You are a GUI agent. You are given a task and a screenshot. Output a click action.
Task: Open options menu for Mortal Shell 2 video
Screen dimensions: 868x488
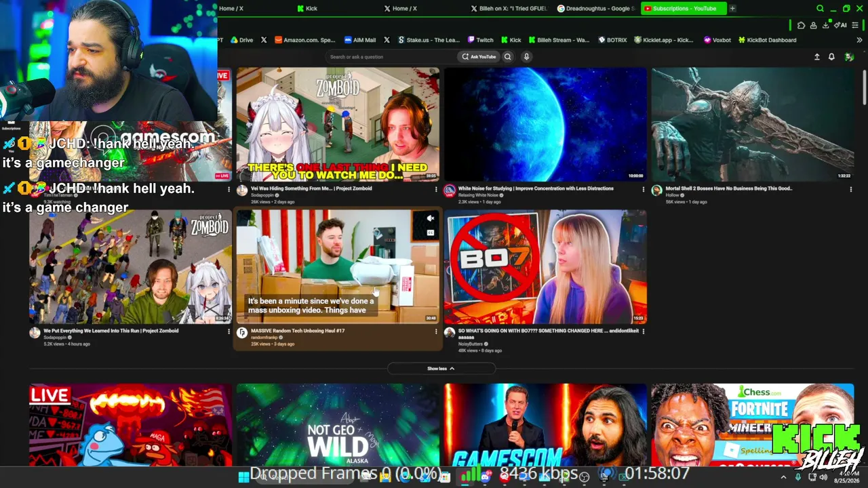[851, 189]
